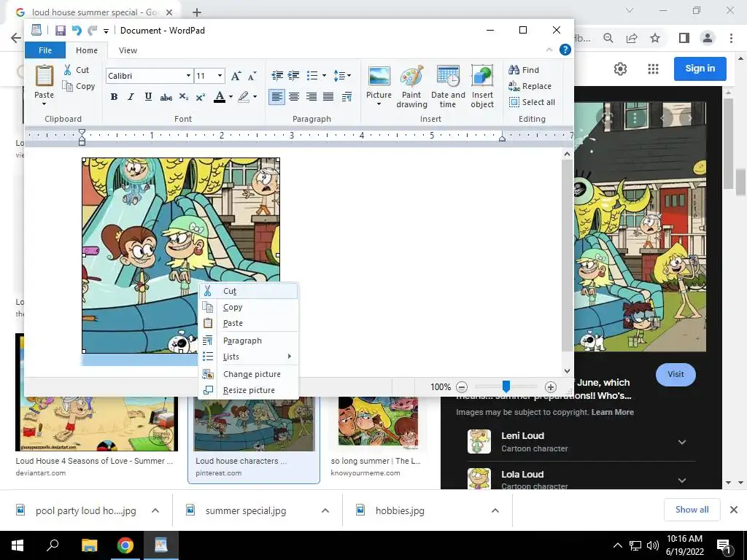Click Cut in the Clipboard group
747x560 pixels.
[x=77, y=70]
